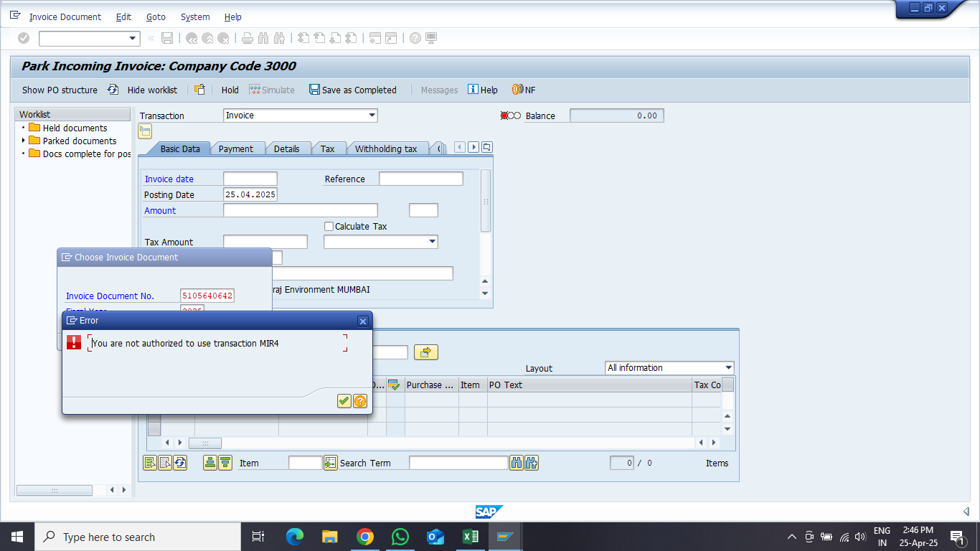Expand the Layout dropdown showing All information
Screen dimensions: 980x551
tap(728, 368)
